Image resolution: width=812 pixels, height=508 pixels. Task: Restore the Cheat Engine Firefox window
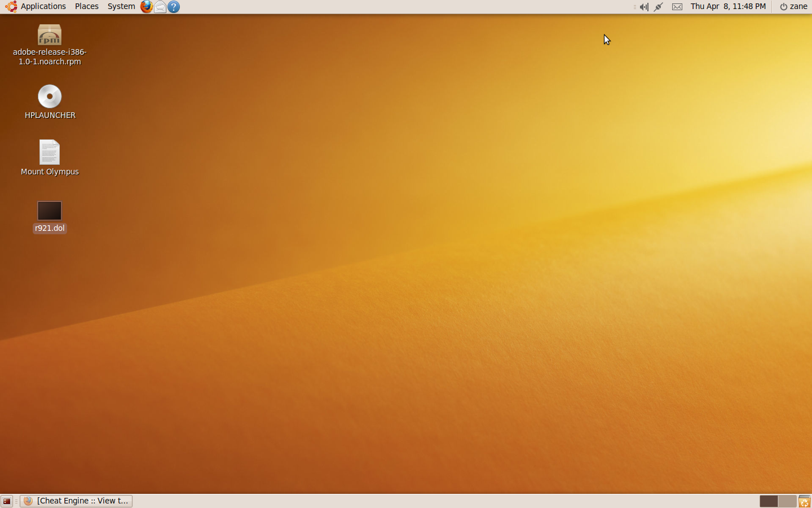tap(76, 501)
